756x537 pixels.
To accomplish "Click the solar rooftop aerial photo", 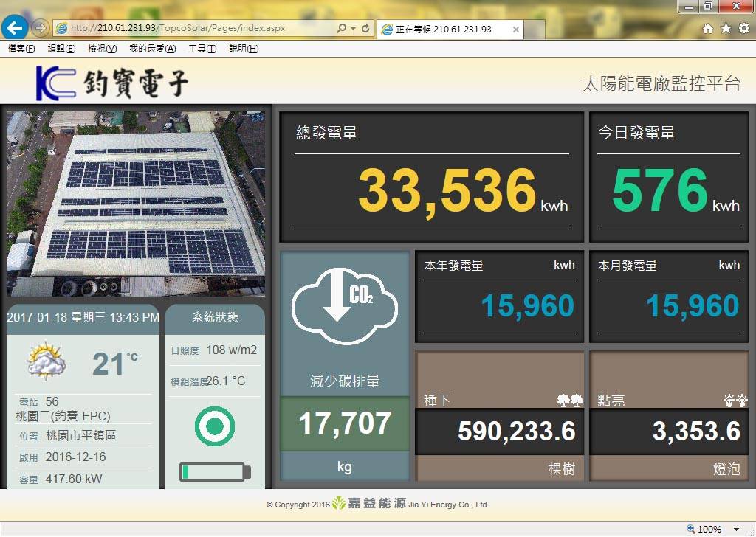I will coord(136,204).
